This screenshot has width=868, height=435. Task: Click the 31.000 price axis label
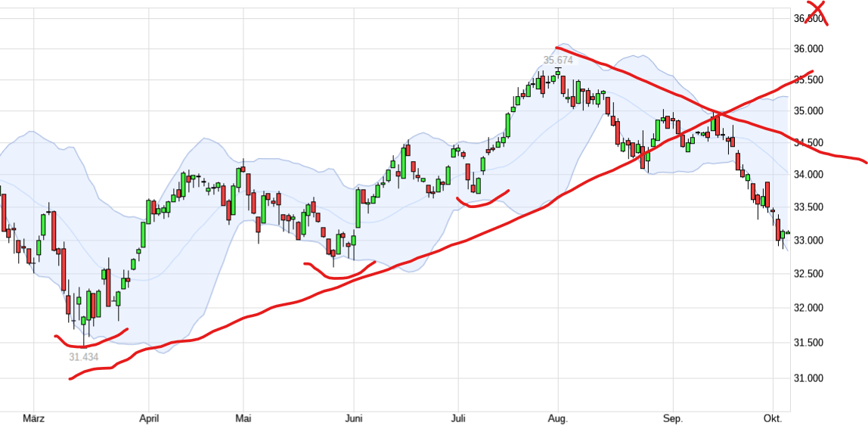point(809,378)
